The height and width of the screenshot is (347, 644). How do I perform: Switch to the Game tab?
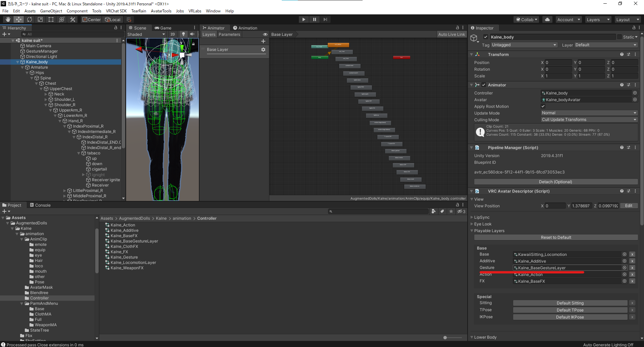(166, 27)
